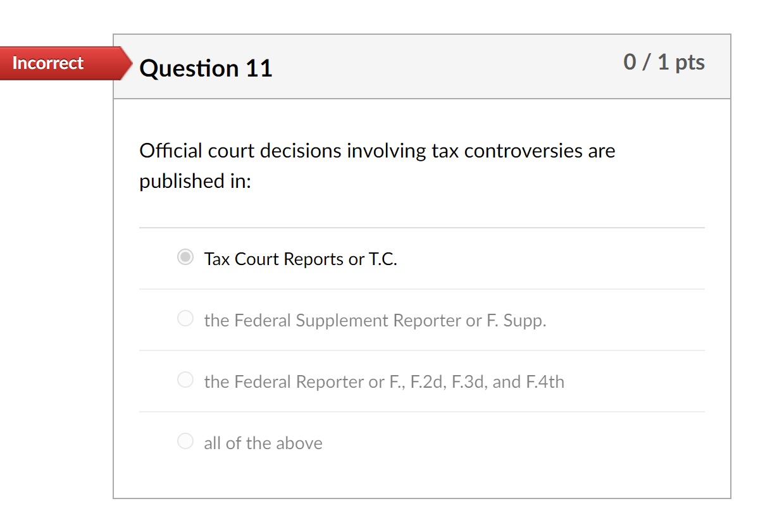Click the gray header bar of Question 11
This screenshot has width=765, height=532.
pos(421,66)
